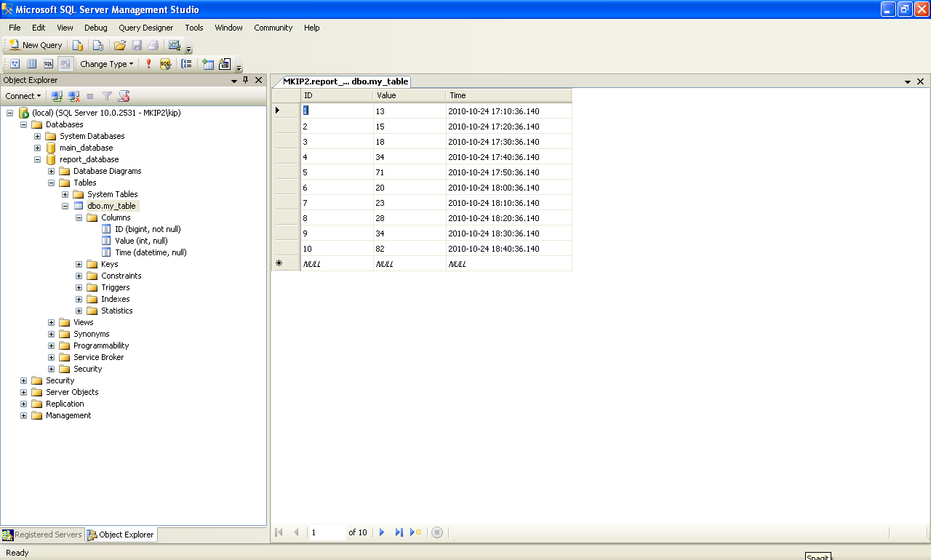This screenshot has height=560, width=931.
Task: Click the Add New Derived Table icon
Action: pyautogui.click(x=225, y=64)
